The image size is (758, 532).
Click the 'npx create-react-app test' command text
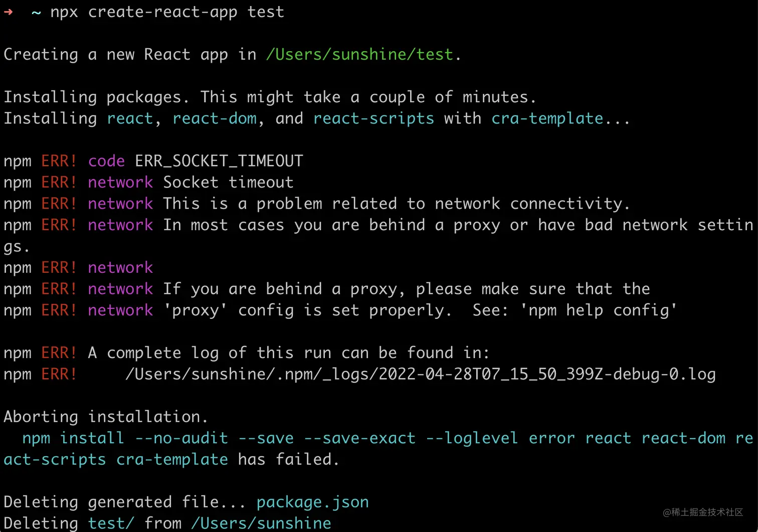pyautogui.click(x=167, y=12)
